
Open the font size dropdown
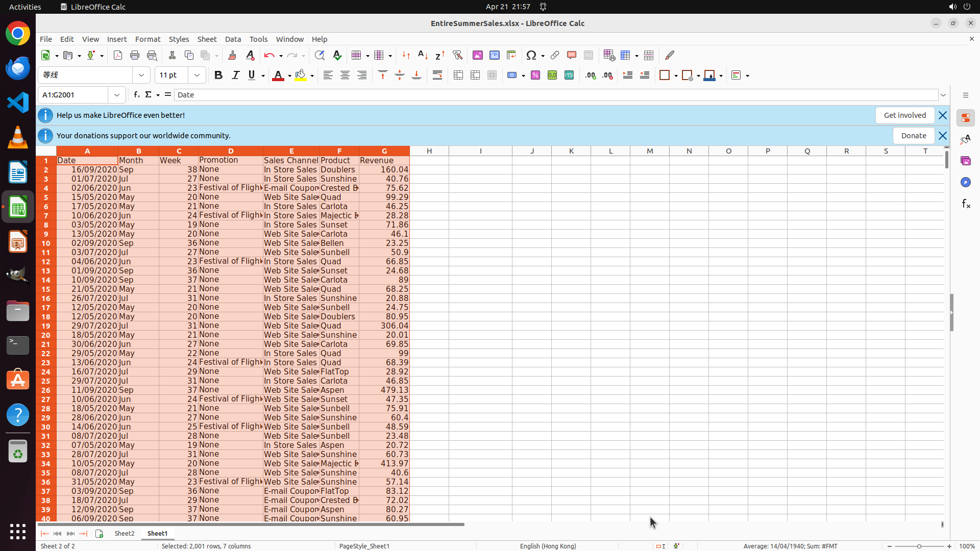point(197,76)
